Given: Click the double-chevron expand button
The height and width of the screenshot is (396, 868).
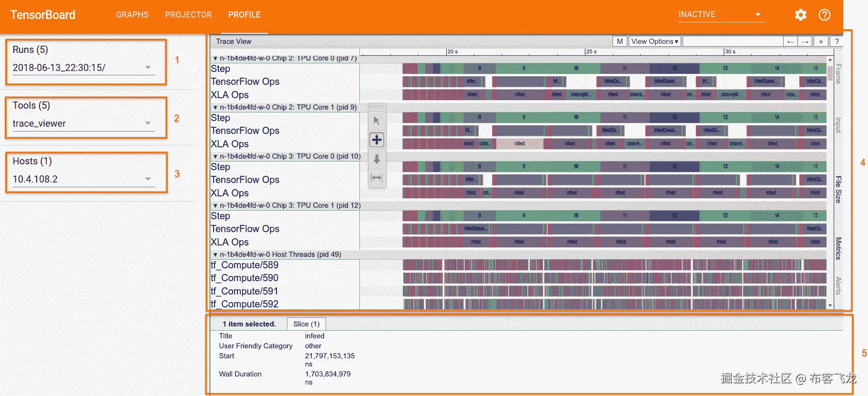Looking at the screenshot, I should click(x=821, y=41).
